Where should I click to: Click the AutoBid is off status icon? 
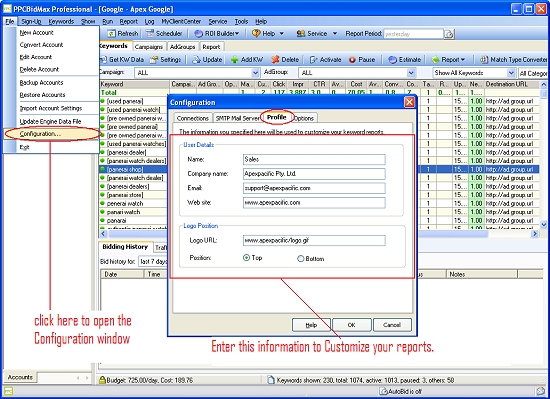coord(384,391)
